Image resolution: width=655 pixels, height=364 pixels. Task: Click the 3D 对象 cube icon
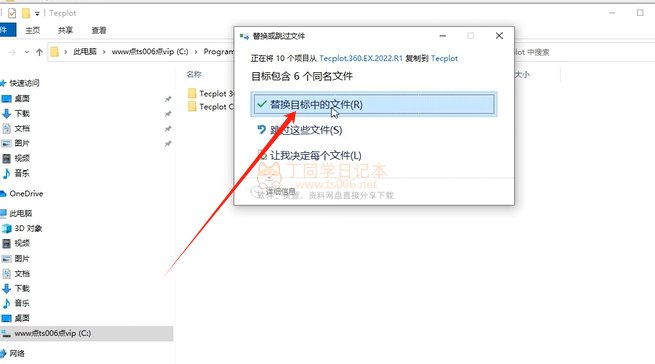pyautogui.click(x=6, y=228)
